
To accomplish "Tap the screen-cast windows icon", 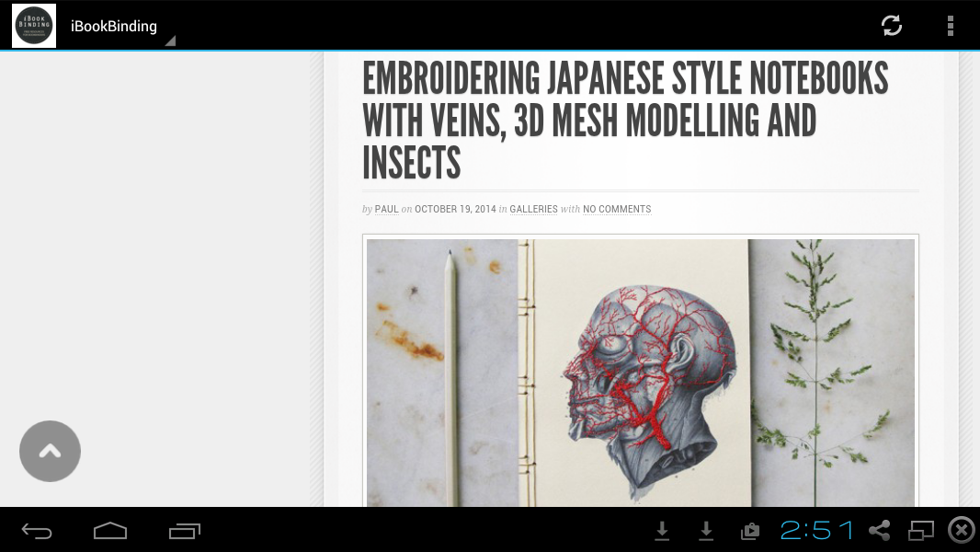I will pyautogui.click(x=920, y=531).
